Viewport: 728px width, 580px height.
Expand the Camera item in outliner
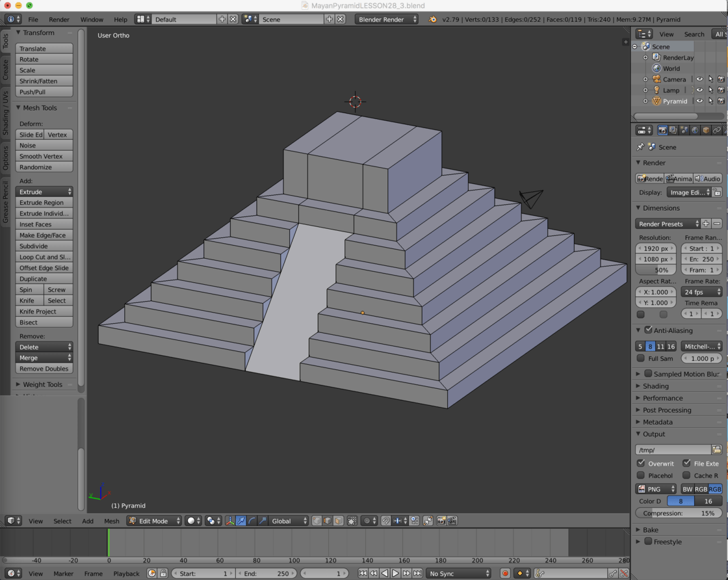pyautogui.click(x=645, y=79)
